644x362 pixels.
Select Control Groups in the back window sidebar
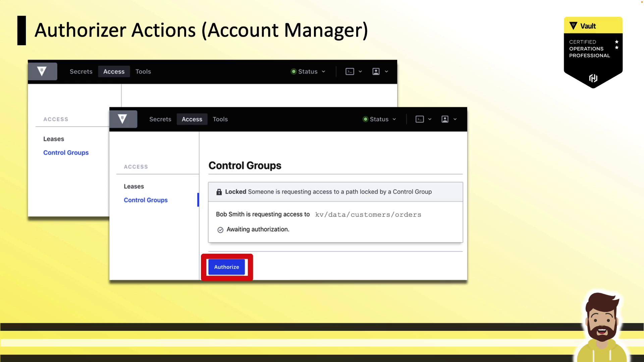pyautogui.click(x=66, y=153)
